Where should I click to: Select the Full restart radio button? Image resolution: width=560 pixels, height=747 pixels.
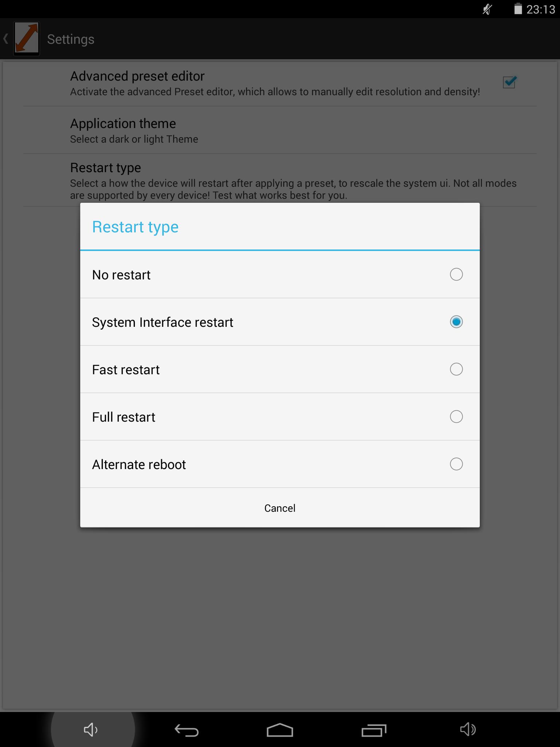pyautogui.click(x=456, y=417)
